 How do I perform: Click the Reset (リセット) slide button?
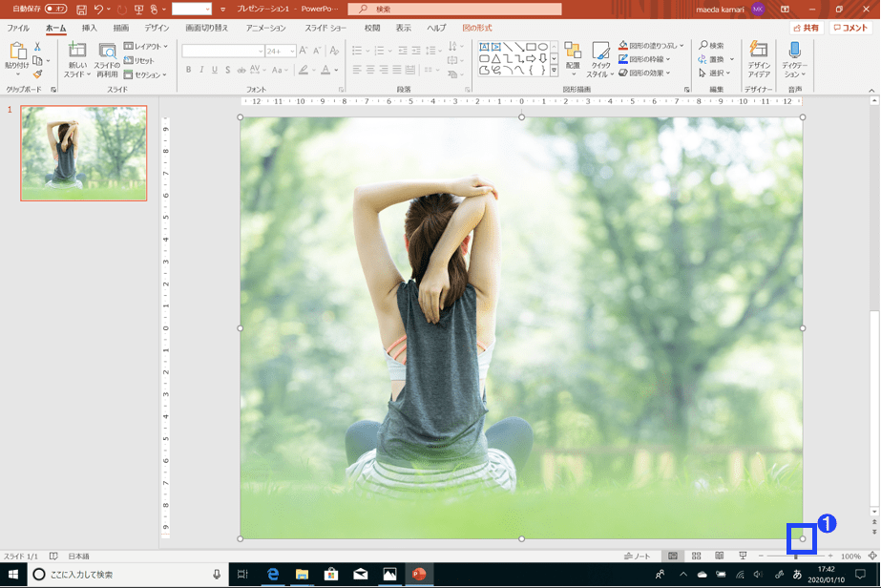[139, 60]
